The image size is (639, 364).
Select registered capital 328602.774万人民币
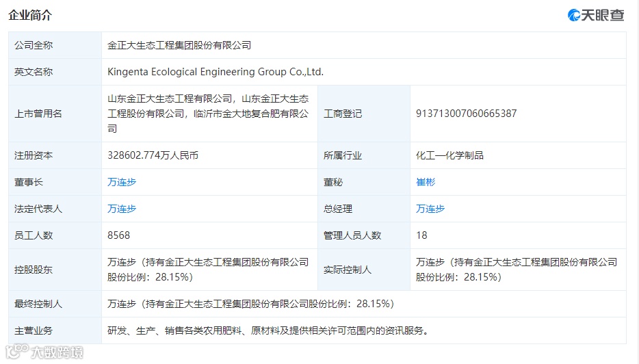pos(153,155)
